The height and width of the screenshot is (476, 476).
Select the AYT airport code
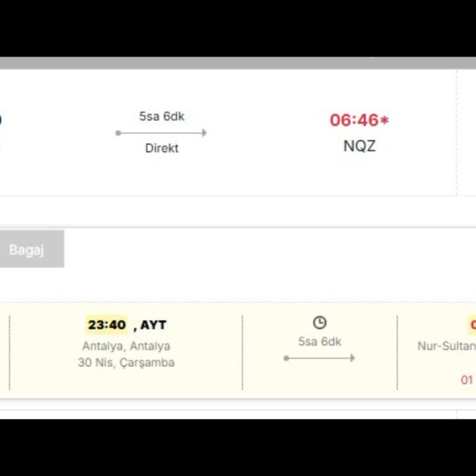tap(153, 325)
